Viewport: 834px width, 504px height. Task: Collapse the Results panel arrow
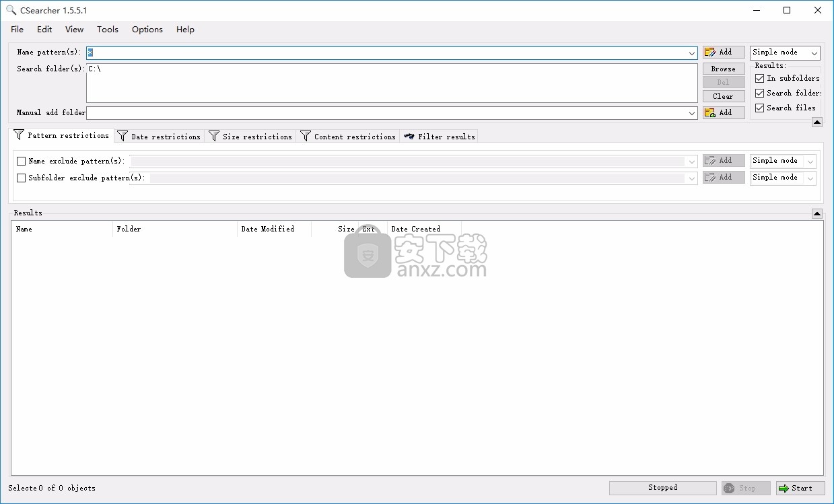pos(816,213)
